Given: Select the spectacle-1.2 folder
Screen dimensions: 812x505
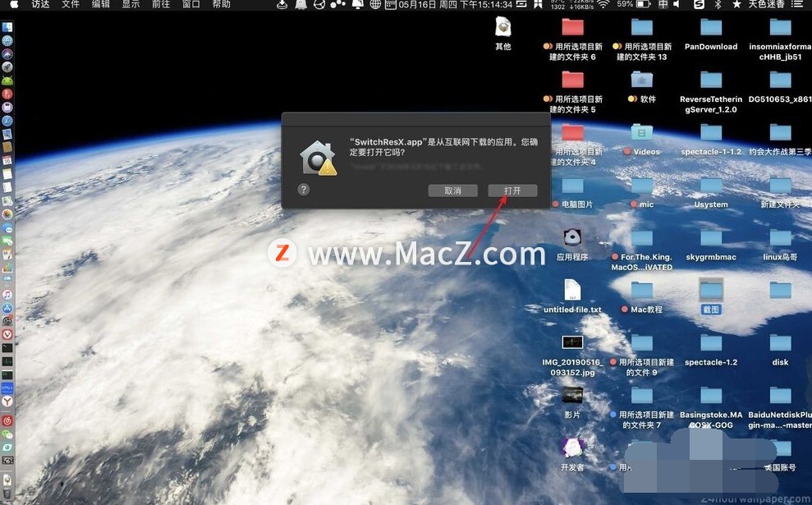Looking at the screenshot, I should [x=711, y=350].
